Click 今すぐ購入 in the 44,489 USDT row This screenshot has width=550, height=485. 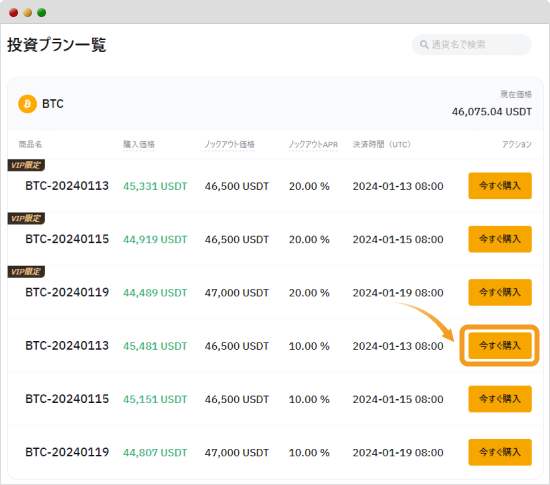500,292
